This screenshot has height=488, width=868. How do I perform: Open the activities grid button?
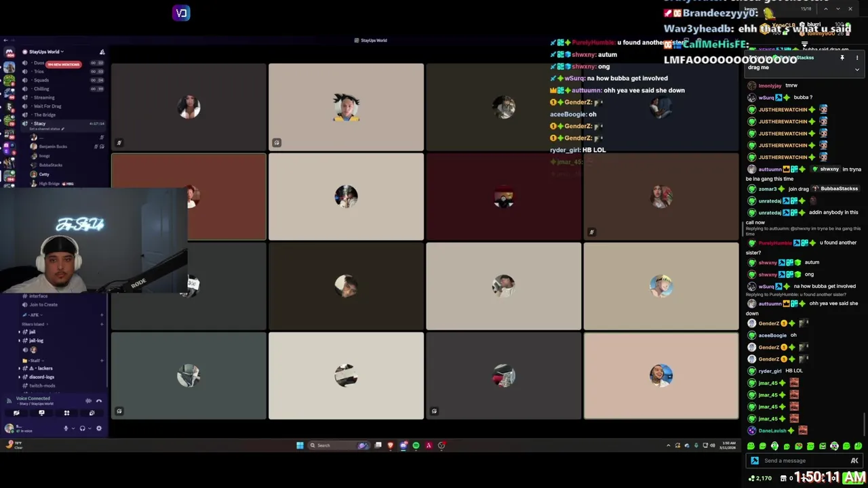point(66,413)
